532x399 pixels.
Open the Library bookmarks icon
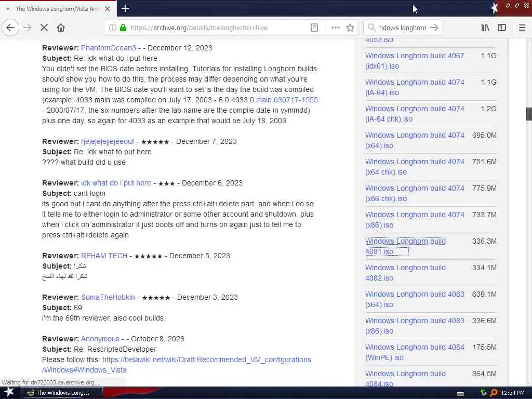click(485, 28)
